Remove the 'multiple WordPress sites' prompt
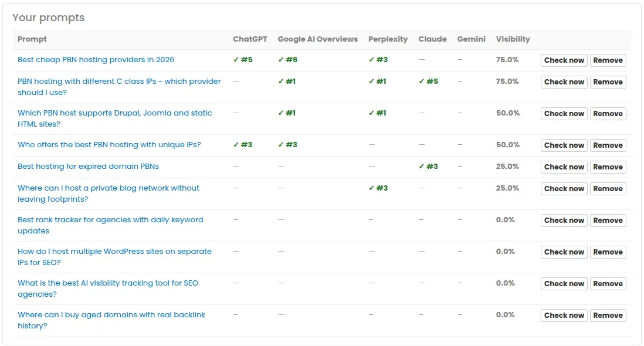The width and height of the screenshot is (644, 346). [x=608, y=252]
